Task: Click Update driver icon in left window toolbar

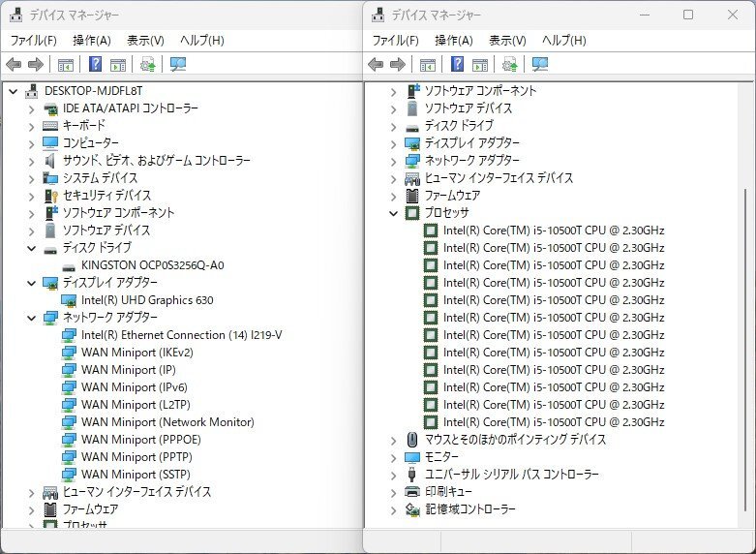Action: coord(147,64)
